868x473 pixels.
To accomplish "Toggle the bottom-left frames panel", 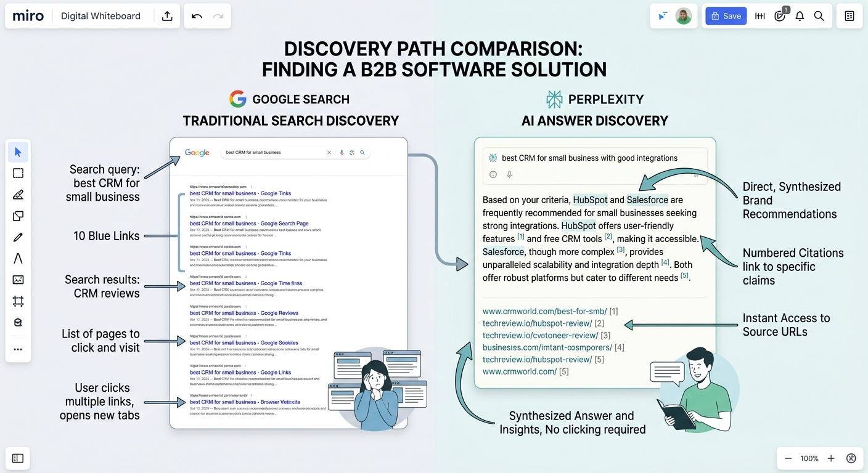I will [17, 458].
